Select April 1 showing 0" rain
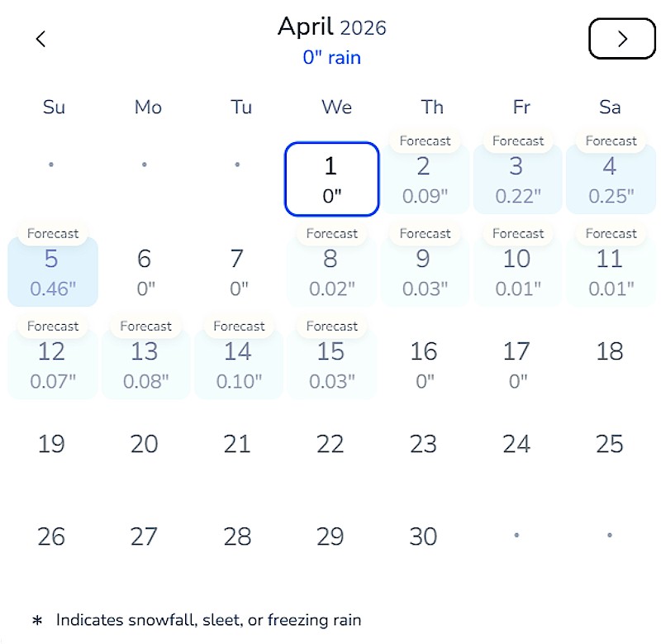Image resolution: width=661 pixels, height=644 pixels. 331,179
